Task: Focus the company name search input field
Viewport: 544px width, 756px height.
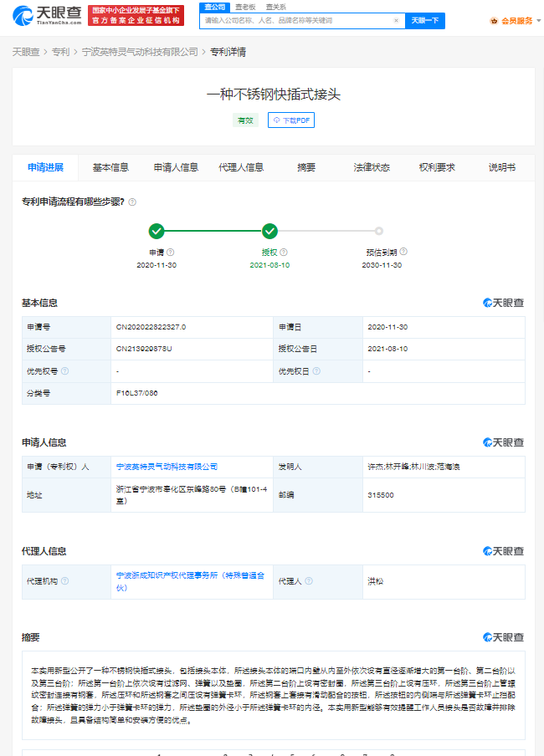Action: pyautogui.click(x=297, y=20)
